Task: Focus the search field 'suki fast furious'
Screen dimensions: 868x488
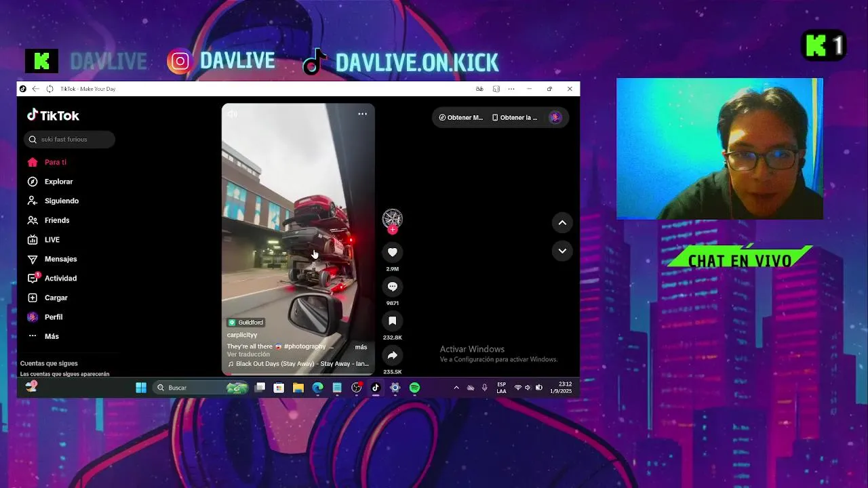Action: tap(70, 139)
